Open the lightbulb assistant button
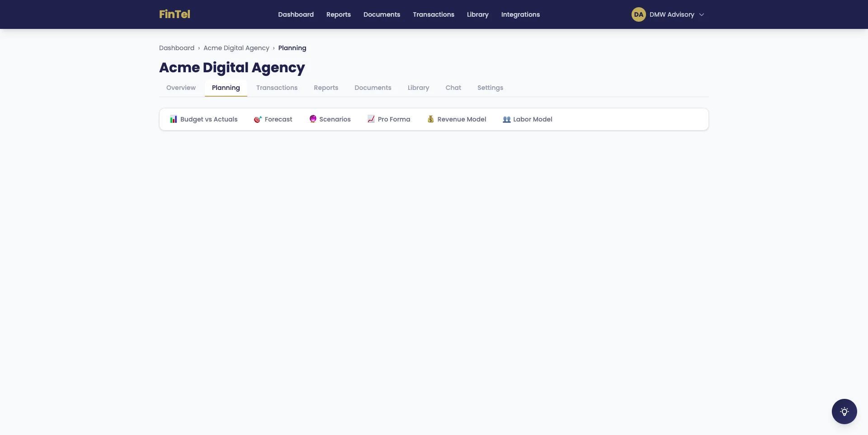This screenshot has width=868, height=435. pos(844,412)
